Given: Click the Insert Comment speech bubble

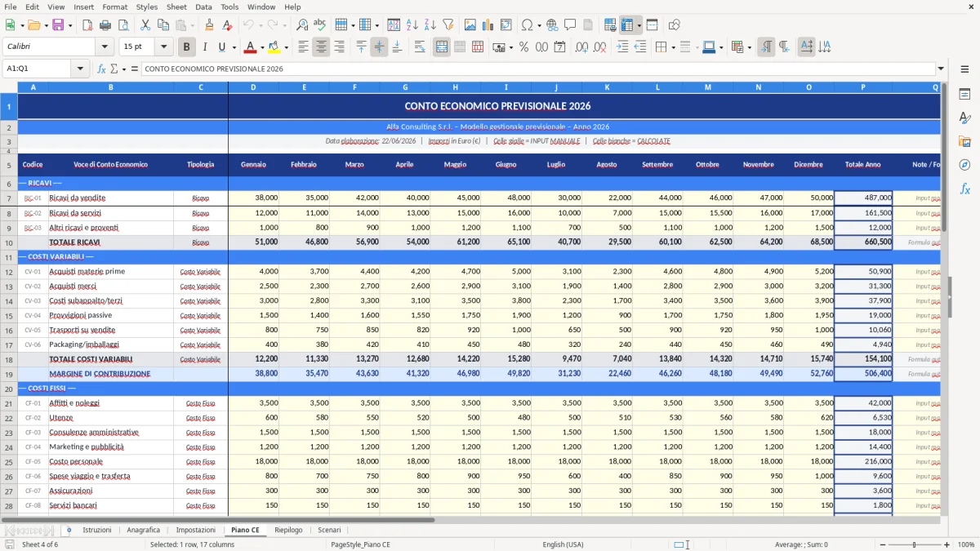Looking at the screenshot, I should (570, 25).
